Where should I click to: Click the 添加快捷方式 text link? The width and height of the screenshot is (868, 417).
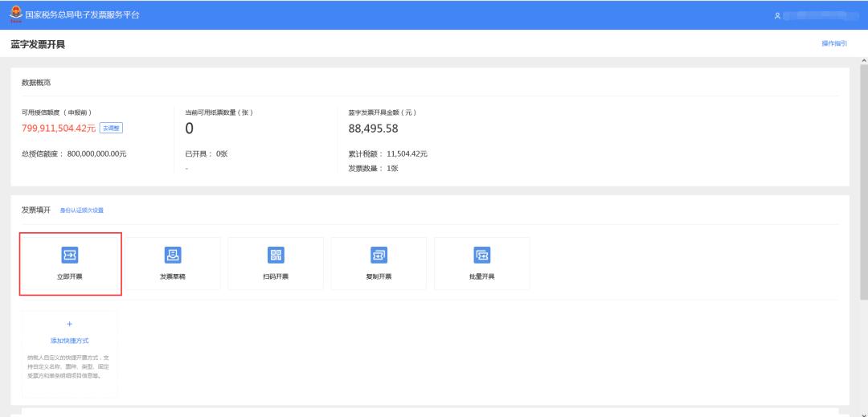tap(69, 340)
